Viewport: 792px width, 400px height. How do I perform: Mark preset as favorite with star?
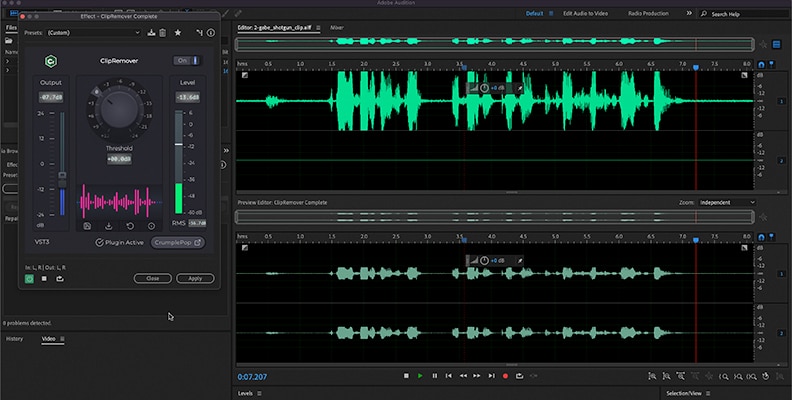tap(178, 33)
